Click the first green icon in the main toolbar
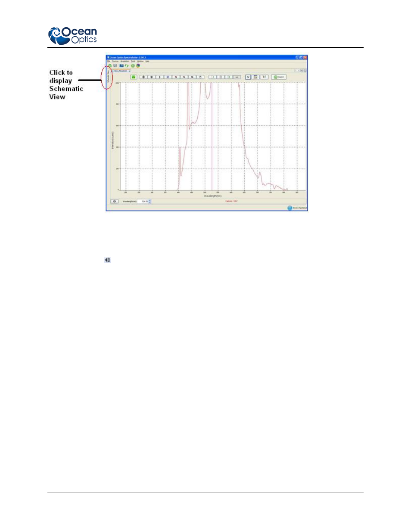Viewport: 411px width, 532px height. point(110,65)
